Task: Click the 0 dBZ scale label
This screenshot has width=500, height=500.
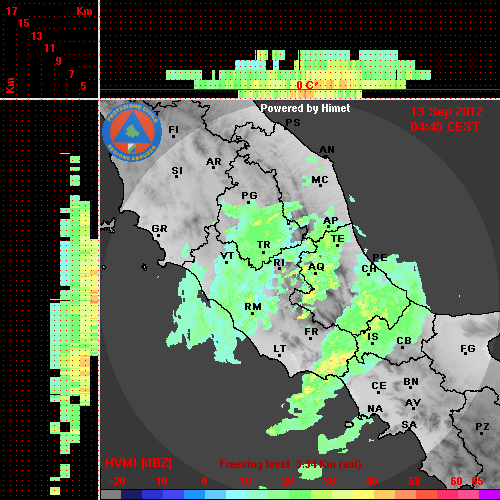Action: click(x=205, y=481)
